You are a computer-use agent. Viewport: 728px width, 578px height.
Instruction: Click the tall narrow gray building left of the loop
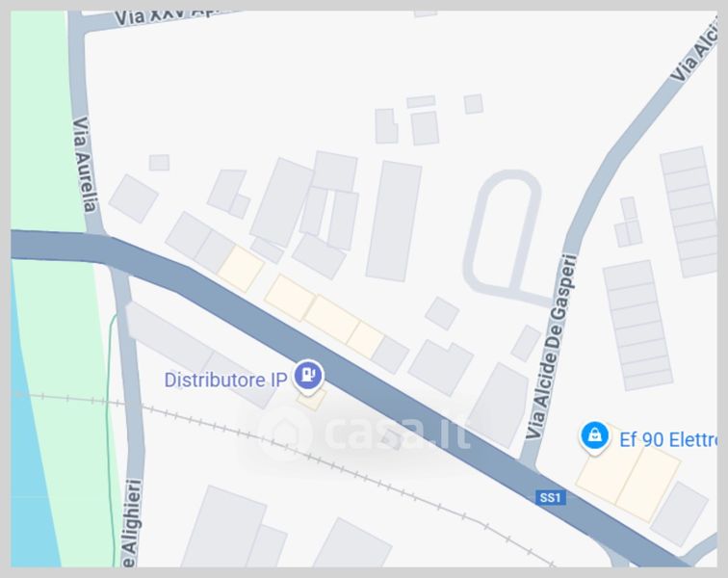(x=394, y=222)
